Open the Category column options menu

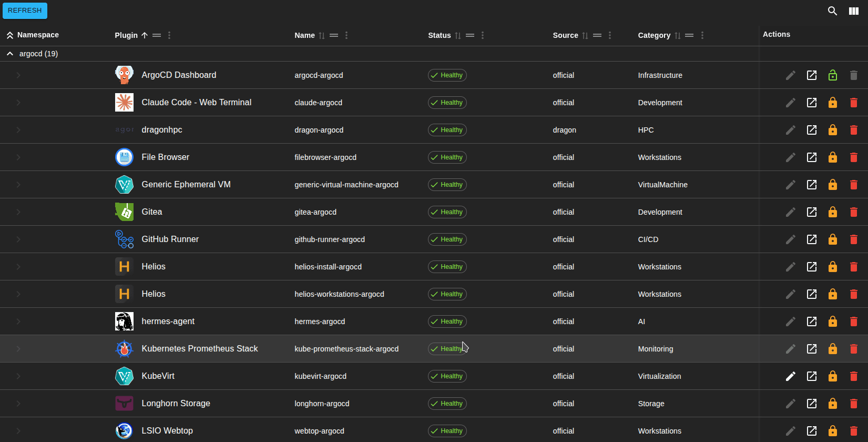click(702, 35)
